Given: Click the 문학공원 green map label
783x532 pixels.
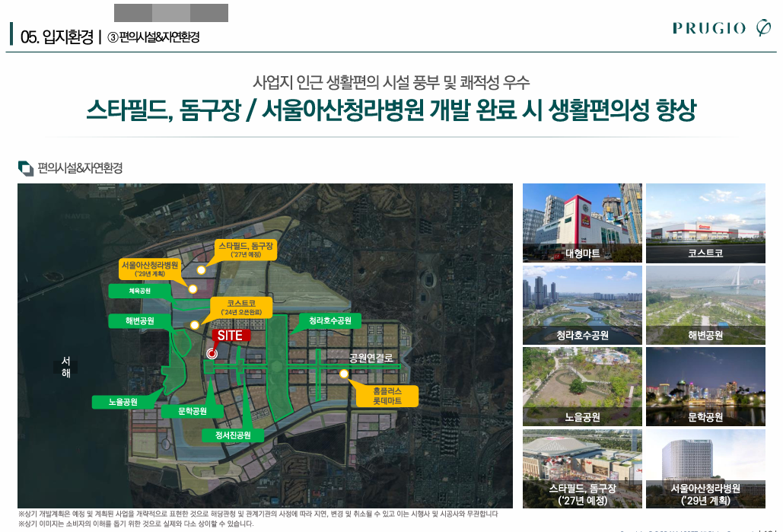Looking at the screenshot, I should (193, 411).
